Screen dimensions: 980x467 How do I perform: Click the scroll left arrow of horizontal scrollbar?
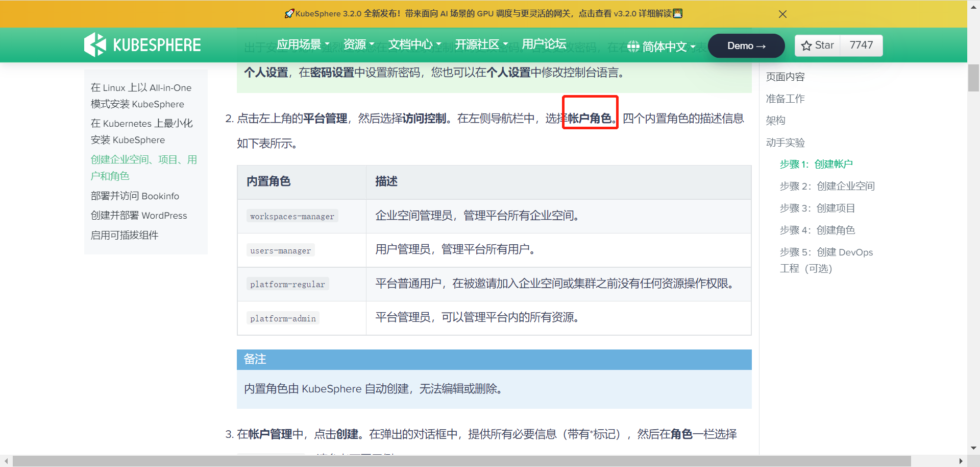[6, 461]
